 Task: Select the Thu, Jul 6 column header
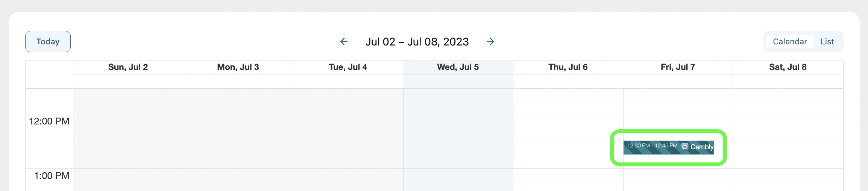coord(568,67)
